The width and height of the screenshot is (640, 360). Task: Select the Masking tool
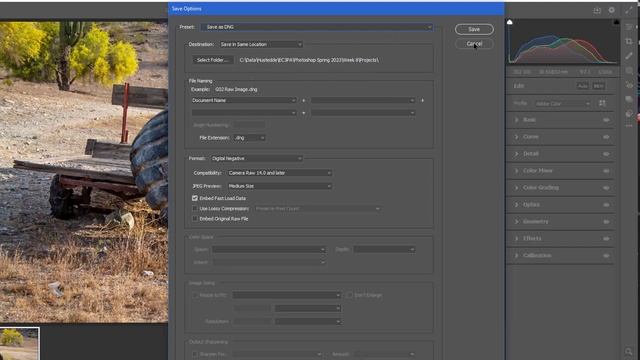pos(629,71)
